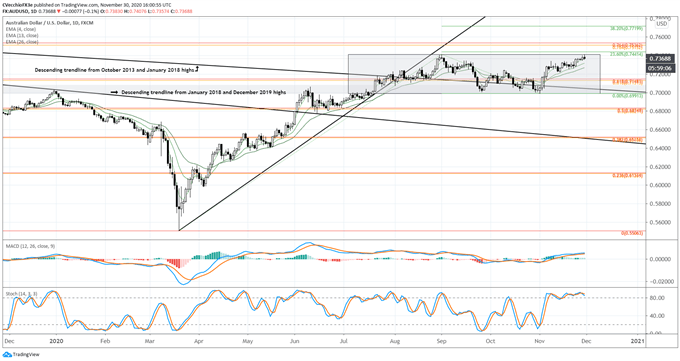
Task: Click the countdown timer label 05:59:06
Action: pos(661,68)
